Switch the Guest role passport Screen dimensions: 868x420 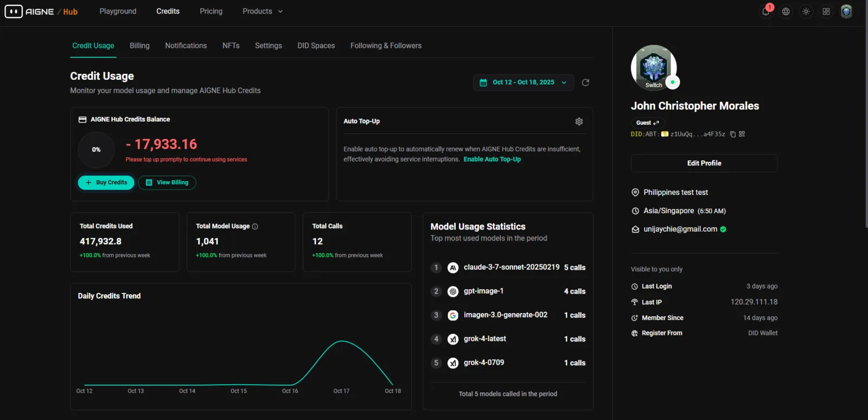pyautogui.click(x=648, y=123)
